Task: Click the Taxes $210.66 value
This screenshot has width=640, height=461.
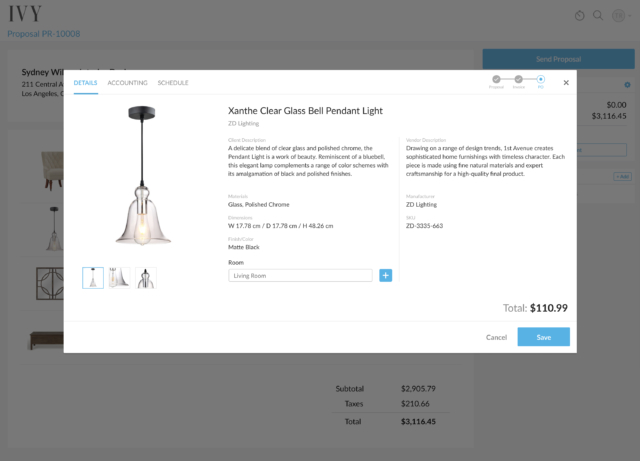Action: tap(415, 404)
